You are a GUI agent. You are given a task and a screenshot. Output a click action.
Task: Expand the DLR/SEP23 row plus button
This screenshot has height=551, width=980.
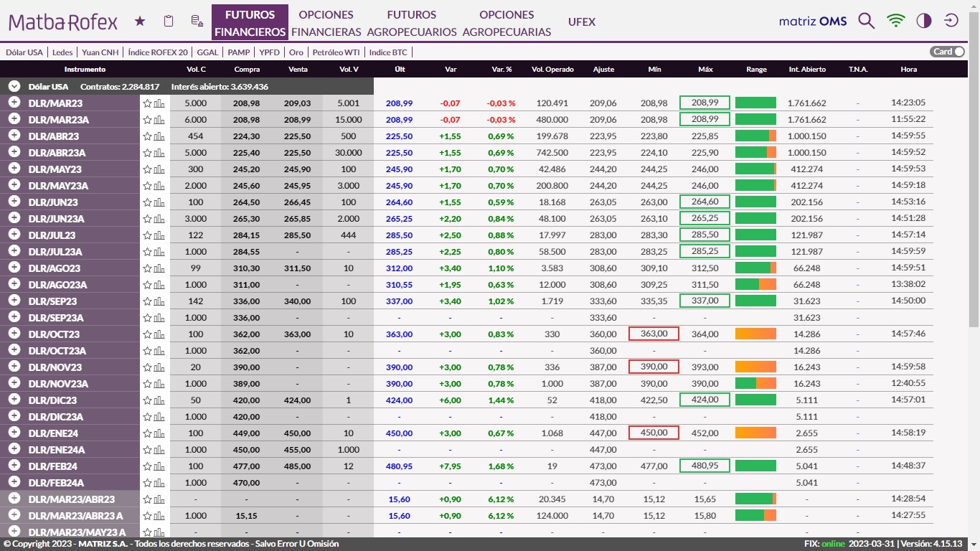tap(14, 301)
